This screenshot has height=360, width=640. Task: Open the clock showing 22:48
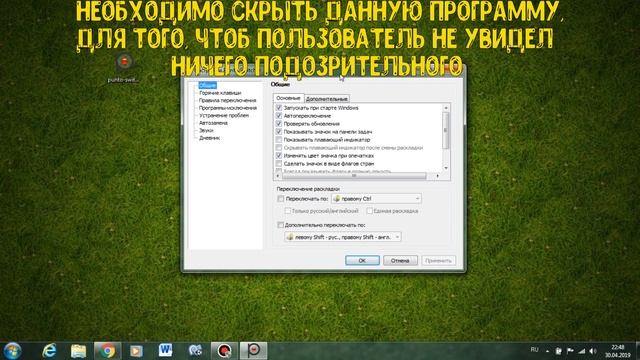pos(618,351)
